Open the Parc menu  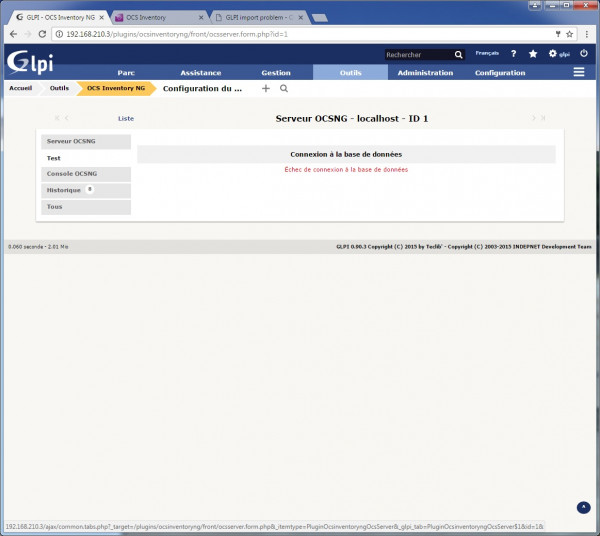pyautogui.click(x=126, y=73)
